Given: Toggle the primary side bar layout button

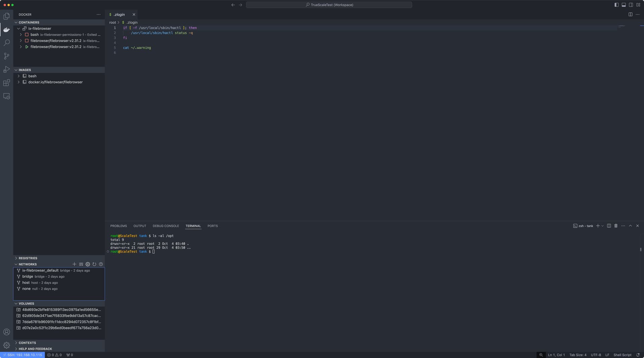Looking at the screenshot, I should (x=616, y=5).
